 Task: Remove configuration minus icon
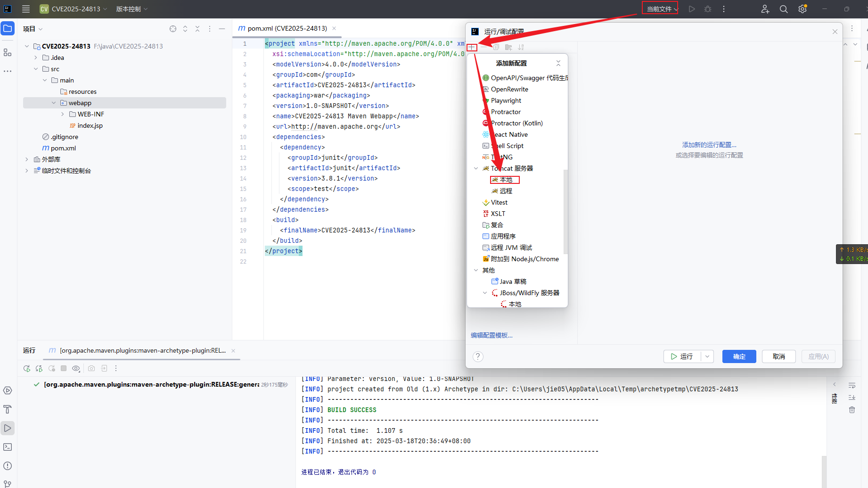[x=484, y=47]
